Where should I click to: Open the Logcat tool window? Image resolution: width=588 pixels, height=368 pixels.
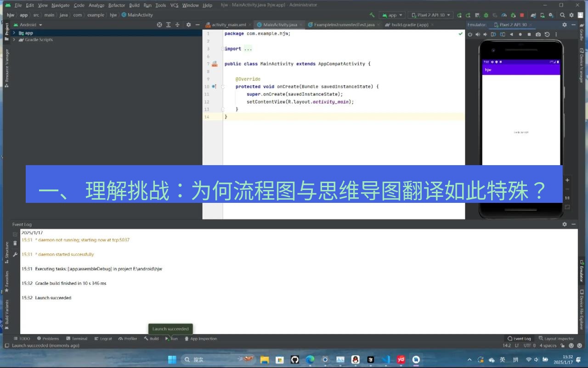(103, 339)
